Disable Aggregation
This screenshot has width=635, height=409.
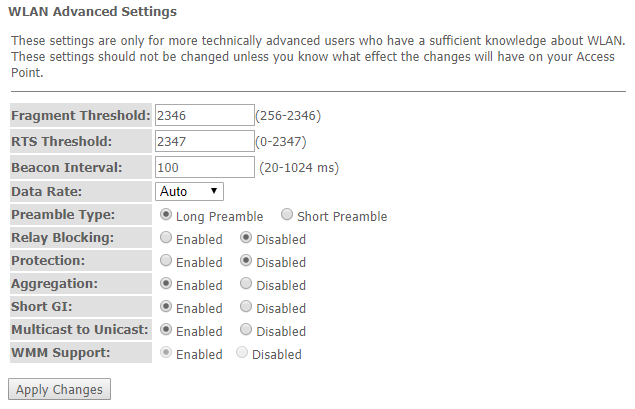(x=246, y=284)
